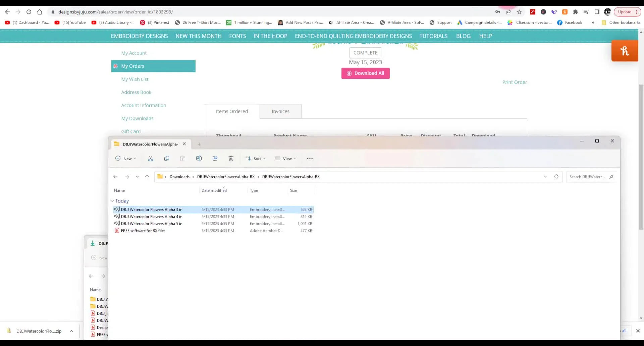Click the Chrome Update button

point(627,12)
